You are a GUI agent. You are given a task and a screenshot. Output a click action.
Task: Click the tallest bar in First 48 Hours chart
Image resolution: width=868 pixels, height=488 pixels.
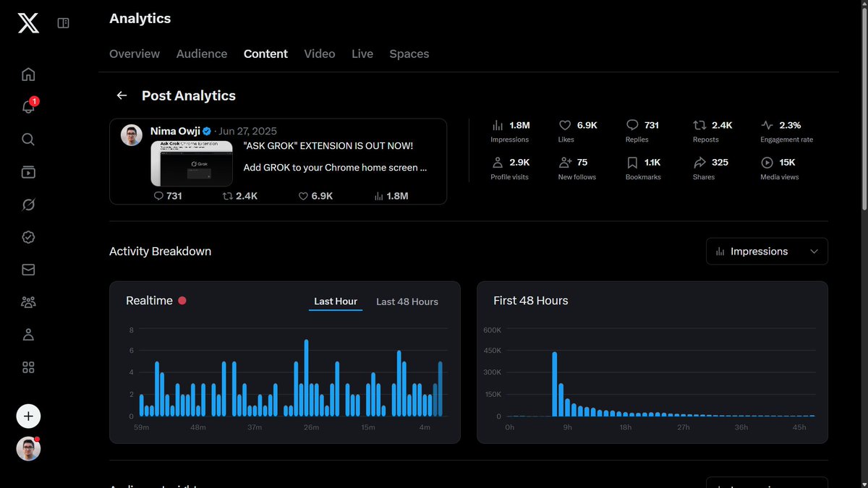tap(555, 385)
